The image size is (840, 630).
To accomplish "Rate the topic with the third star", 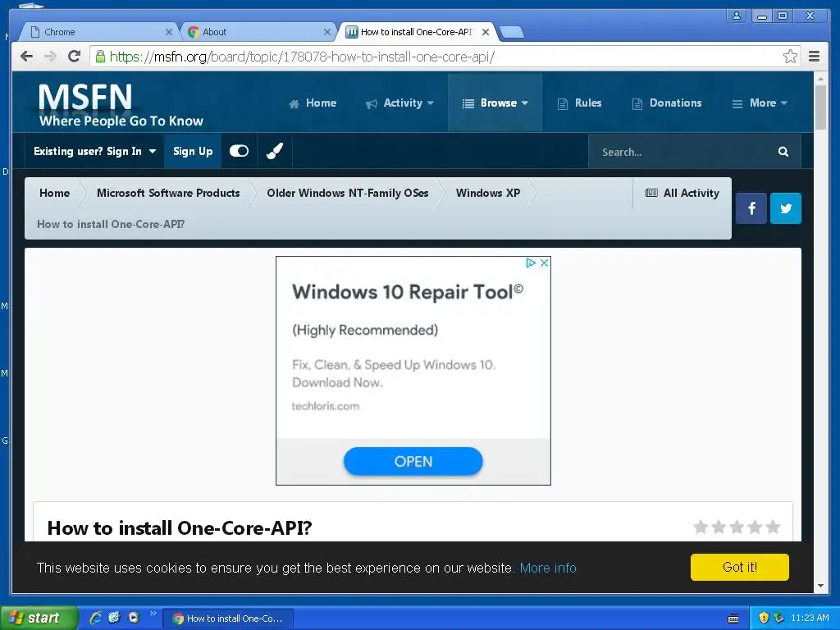I will [737, 527].
